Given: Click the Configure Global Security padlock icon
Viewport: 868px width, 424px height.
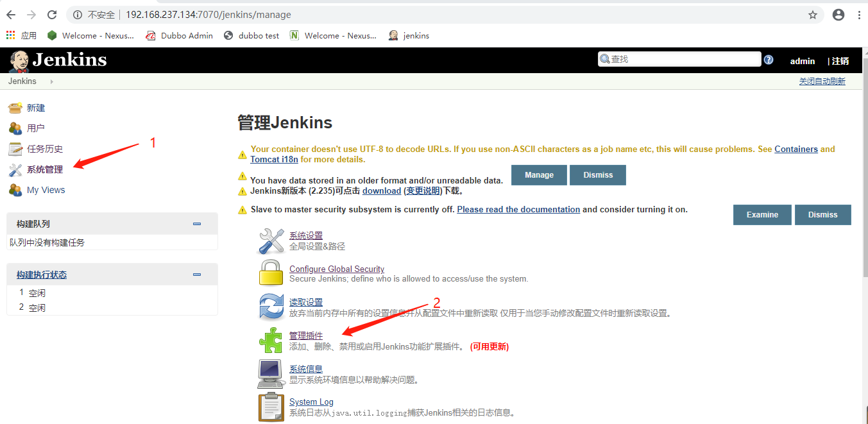Looking at the screenshot, I should (x=271, y=273).
